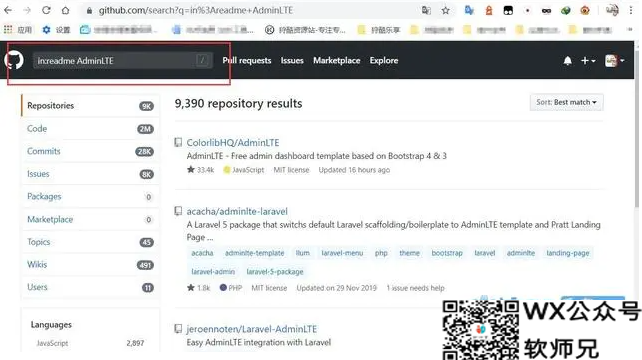Click the translate page icon in address bar
The width and height of the screenshot is (642, 360).
[426, 10]
